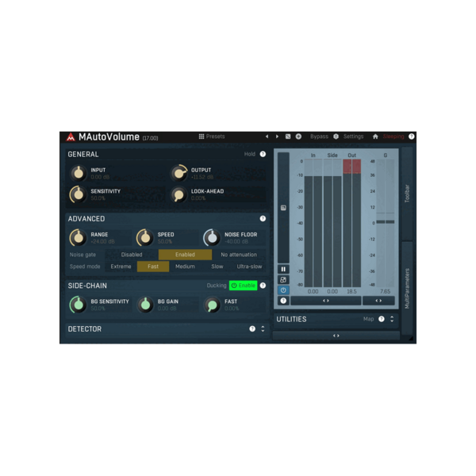
Task: Click the small icon on meter side strip
Action: (x=283, y=208)
